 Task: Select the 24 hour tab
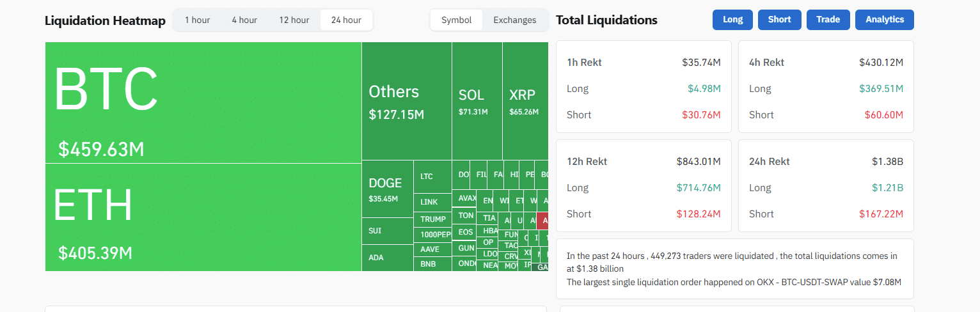(x=346, y=20)
